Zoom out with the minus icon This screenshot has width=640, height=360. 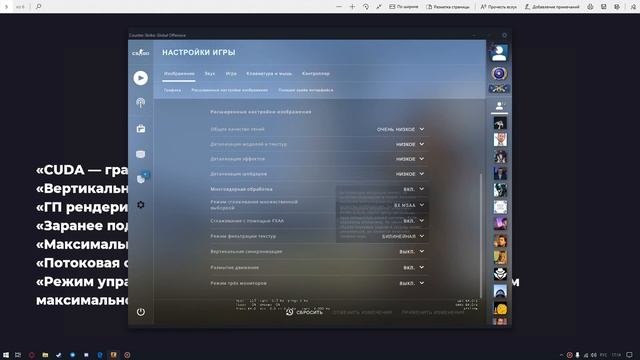click(x=339, y=7)
